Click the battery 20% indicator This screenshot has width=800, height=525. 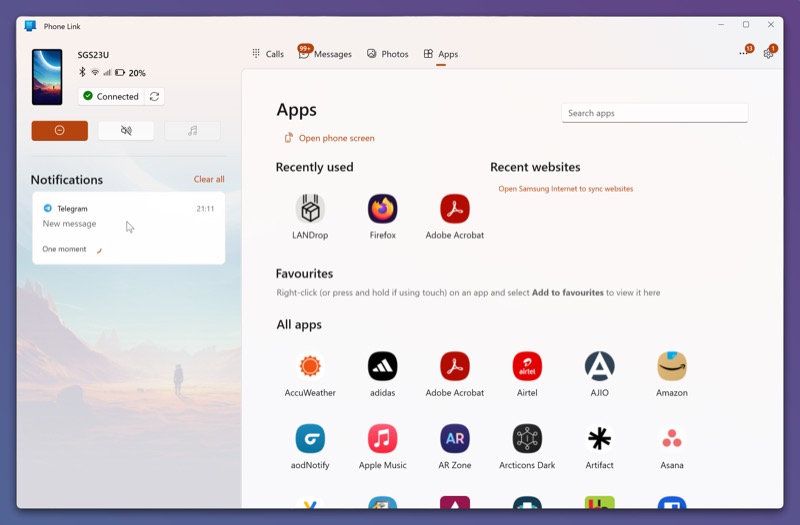click(x=130, y=73)
